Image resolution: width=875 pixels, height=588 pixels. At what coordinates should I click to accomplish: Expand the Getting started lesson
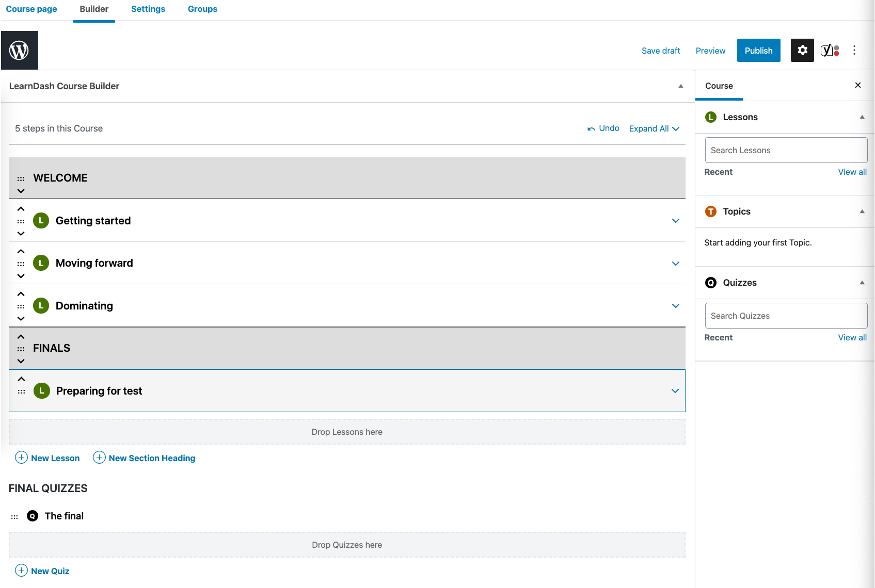click(675, 221)
